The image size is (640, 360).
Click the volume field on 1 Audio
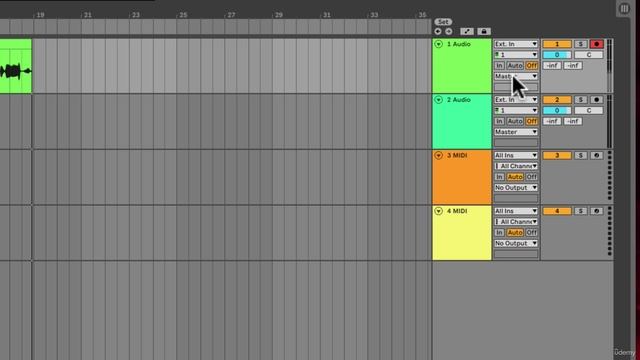coord(557,55)
